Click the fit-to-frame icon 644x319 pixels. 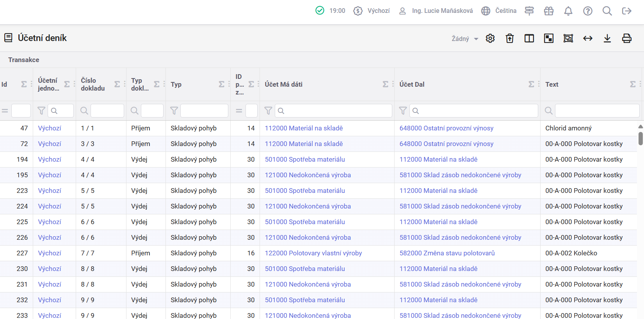point(568,38)
